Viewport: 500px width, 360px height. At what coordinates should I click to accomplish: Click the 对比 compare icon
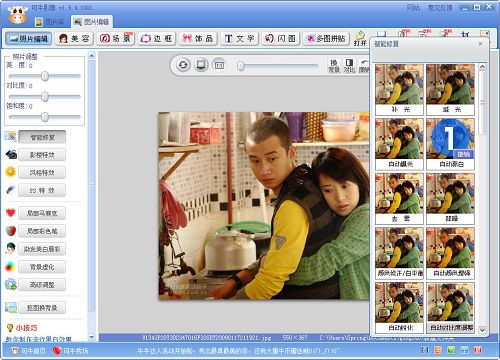[x=349, y=66]
